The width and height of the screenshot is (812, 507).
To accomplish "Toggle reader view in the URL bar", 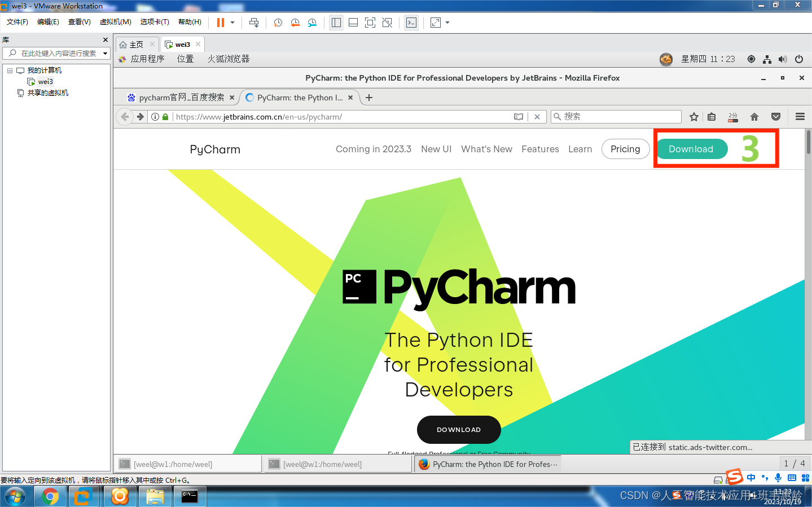I will coord(519,117).
